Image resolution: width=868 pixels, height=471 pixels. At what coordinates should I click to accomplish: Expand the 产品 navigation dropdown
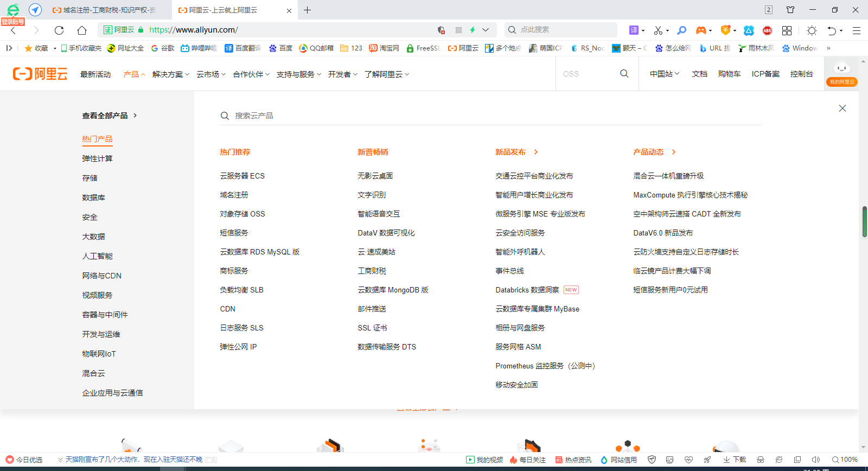[134, 74]
